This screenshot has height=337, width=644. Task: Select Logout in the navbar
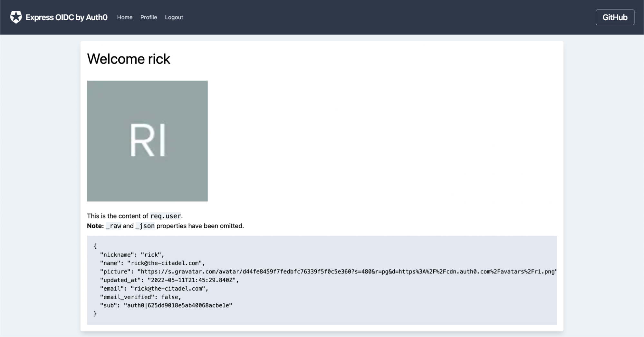(x=174, y=17)
